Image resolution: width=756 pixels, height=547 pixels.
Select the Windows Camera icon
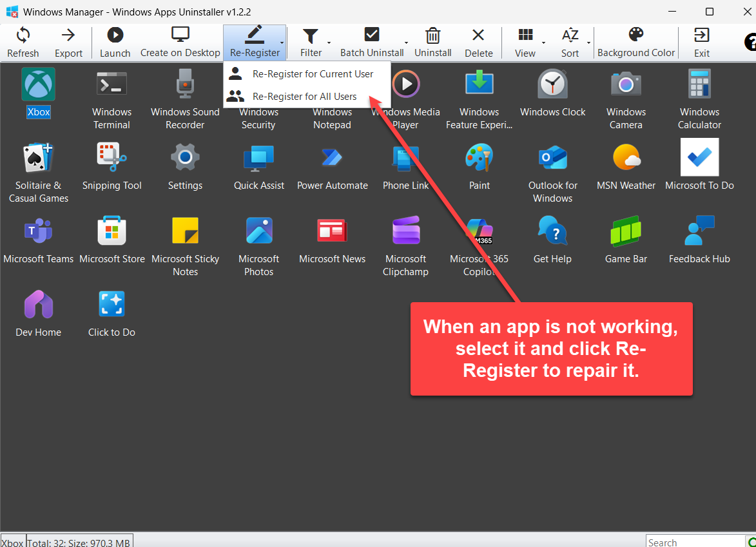[x=626, y=84]
